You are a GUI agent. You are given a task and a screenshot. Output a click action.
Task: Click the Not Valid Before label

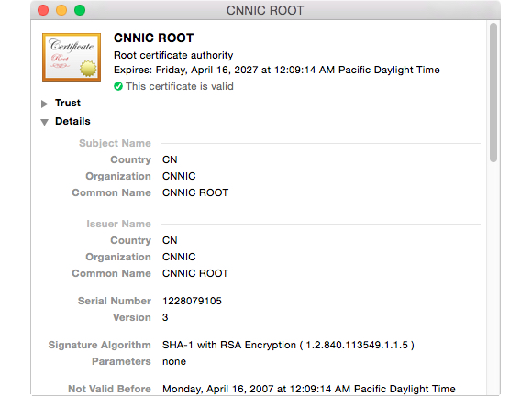(x=109, y=389)
